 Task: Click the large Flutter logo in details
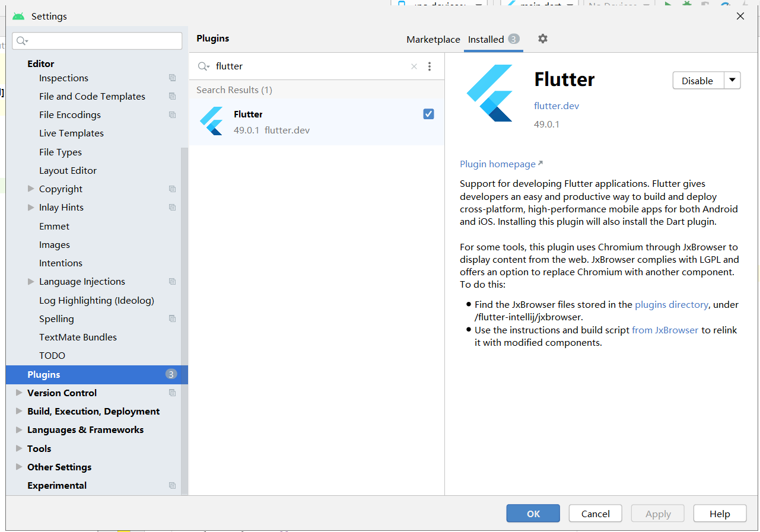(490, 93)
